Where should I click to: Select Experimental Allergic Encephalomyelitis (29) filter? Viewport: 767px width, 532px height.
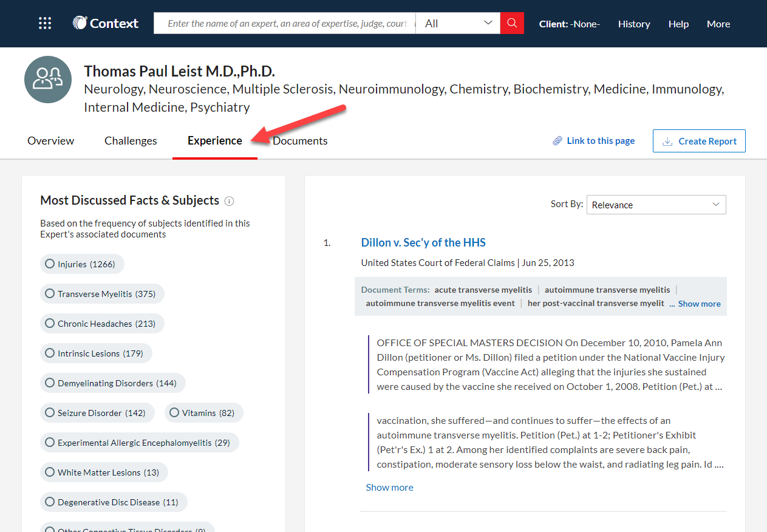pyautogui.click(x=140, y=443)
